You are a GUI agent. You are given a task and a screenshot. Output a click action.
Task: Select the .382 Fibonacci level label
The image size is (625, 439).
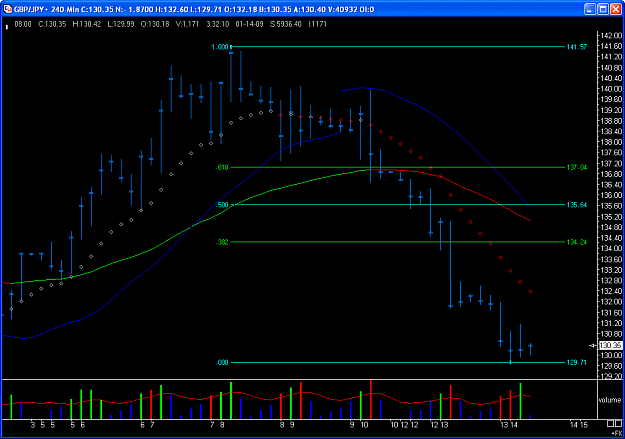pos(222,242)
